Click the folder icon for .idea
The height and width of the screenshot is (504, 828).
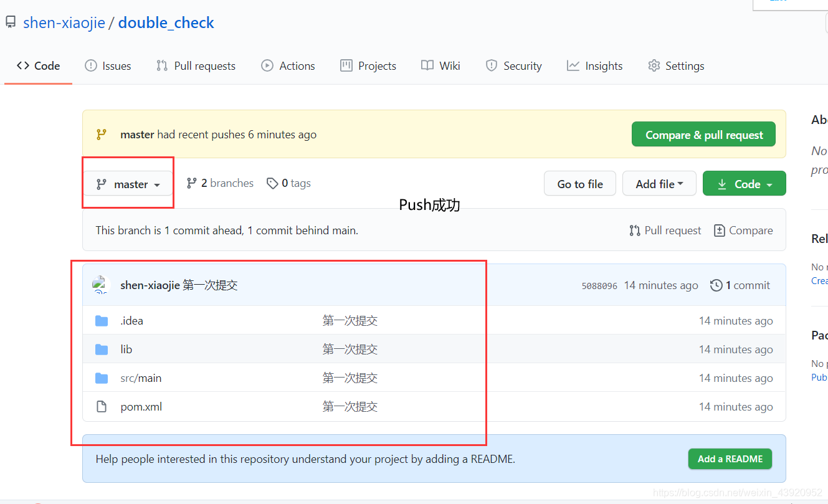click(102, 321)
